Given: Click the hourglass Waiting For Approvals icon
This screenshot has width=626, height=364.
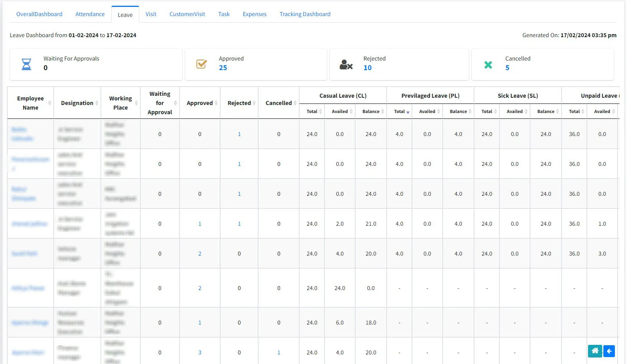Looking at the screenshot, I should (26, 64).
